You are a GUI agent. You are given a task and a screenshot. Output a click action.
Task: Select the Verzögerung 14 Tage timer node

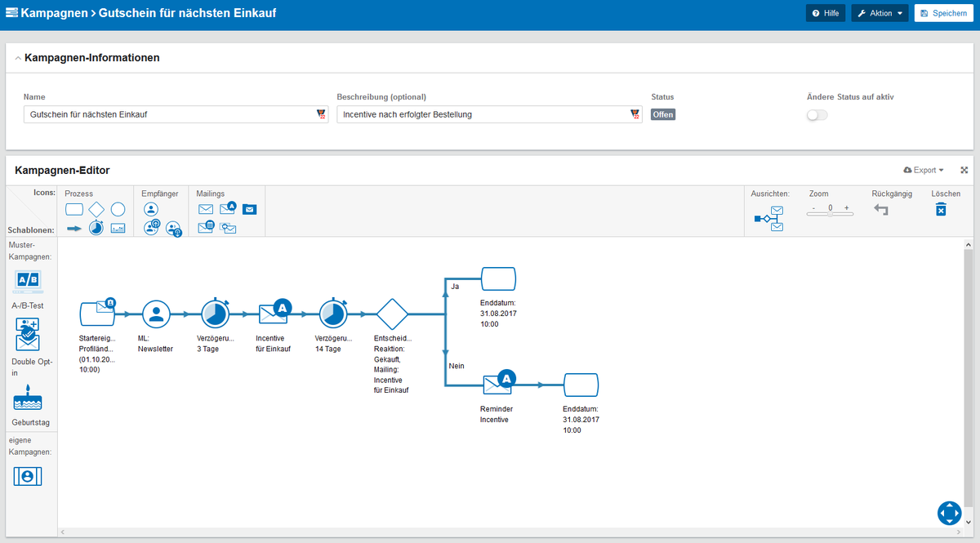coord(332,312)
